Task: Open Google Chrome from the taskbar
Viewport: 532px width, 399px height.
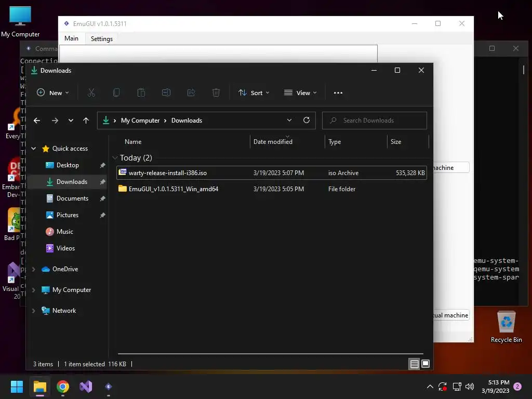Action: (x=63, y=387)
